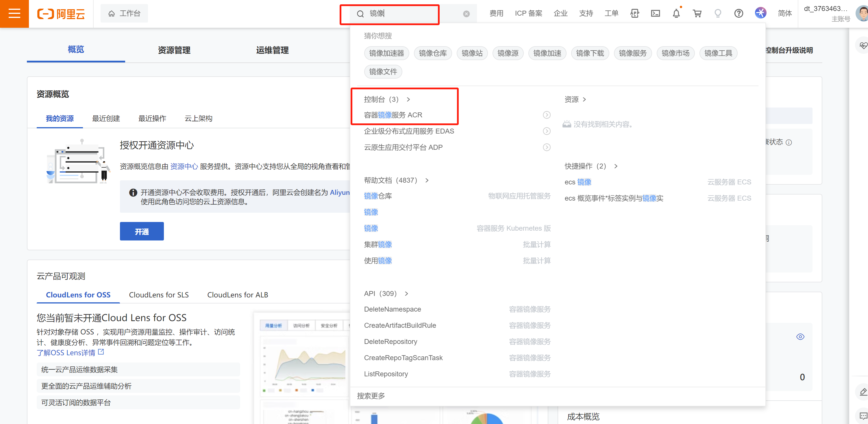The image size is (868, 424).
Task: Clear the search box text
Action: tap(466, 14)
